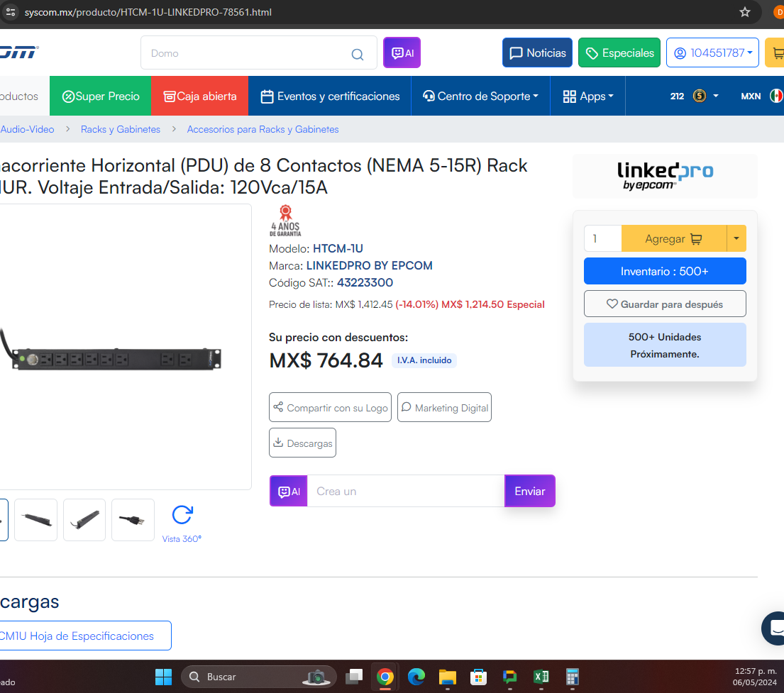Click the 4 años de garantía badge
Image resolution: width=784 pixels, height=693 pixels.
pos(285,221)
